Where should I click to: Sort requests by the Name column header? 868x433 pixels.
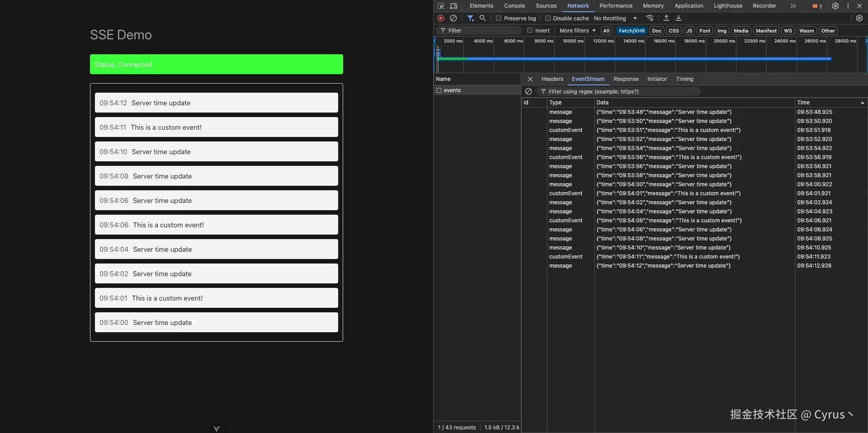[477, 79]
